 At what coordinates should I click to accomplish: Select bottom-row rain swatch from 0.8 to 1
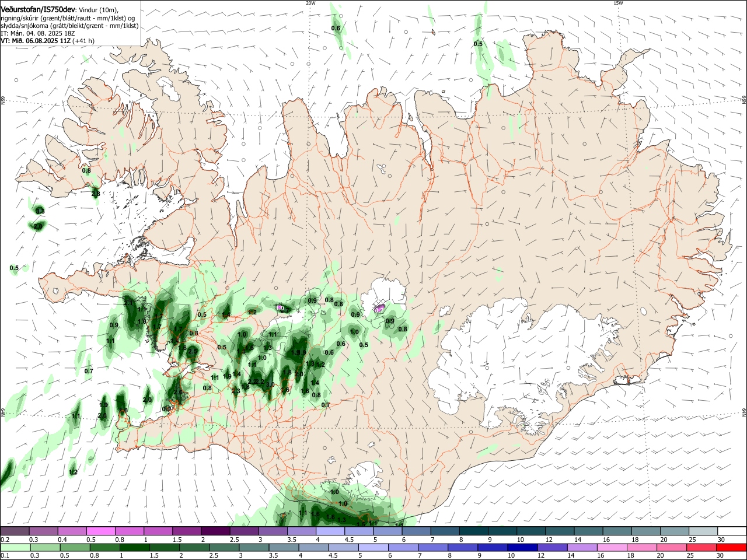(x=104, y=548)
